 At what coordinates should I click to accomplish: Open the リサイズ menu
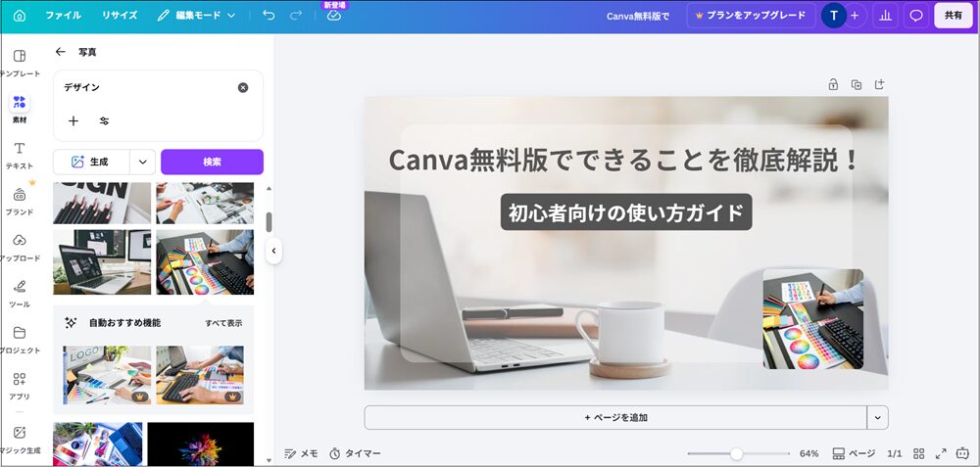point(120,16)
